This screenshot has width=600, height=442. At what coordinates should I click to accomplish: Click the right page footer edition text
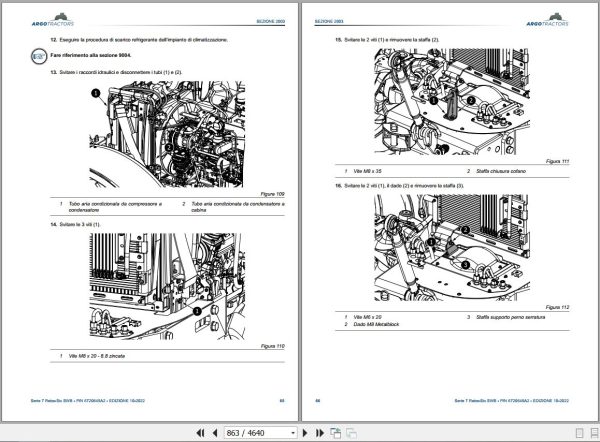tap(512, 401)
